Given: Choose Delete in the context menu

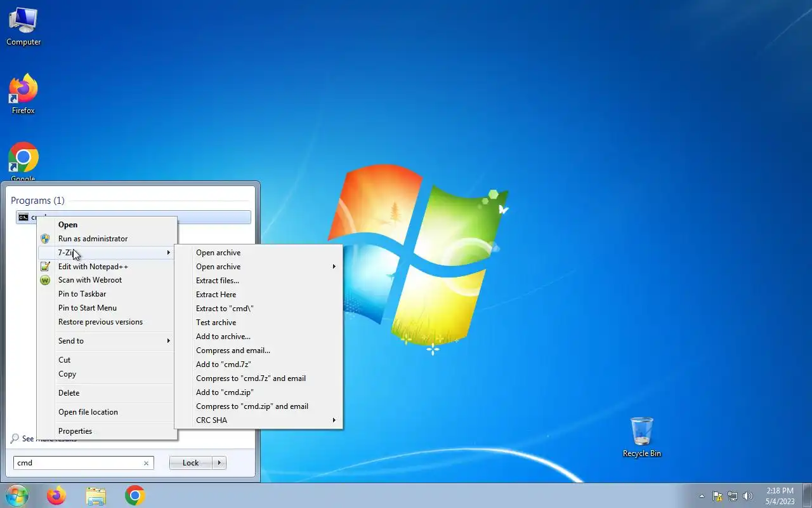Looking at the screenshot, I should click(x=107, y=393).
